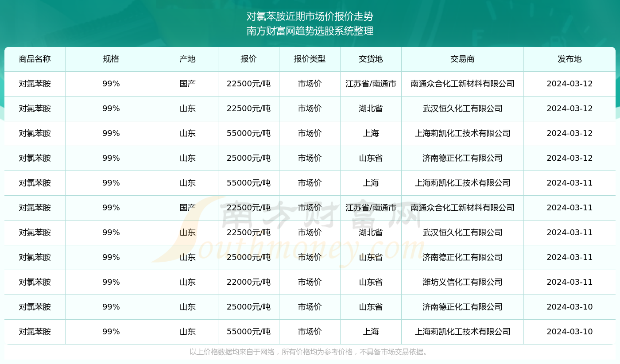Click '上海莉凯化工技术有限公司' in the 2024-03-10 row
Viewport: 620px width, 364px height.
462,332
